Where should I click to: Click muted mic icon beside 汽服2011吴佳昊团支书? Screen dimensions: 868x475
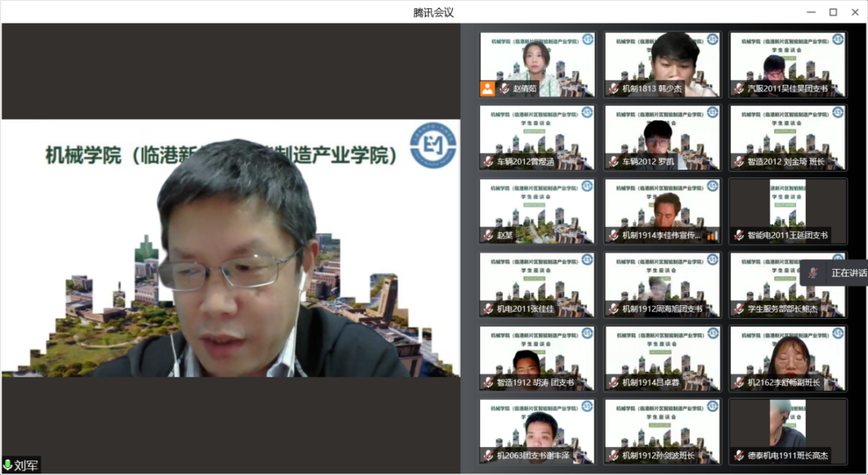pyautogui.click(x=738, y=89)
